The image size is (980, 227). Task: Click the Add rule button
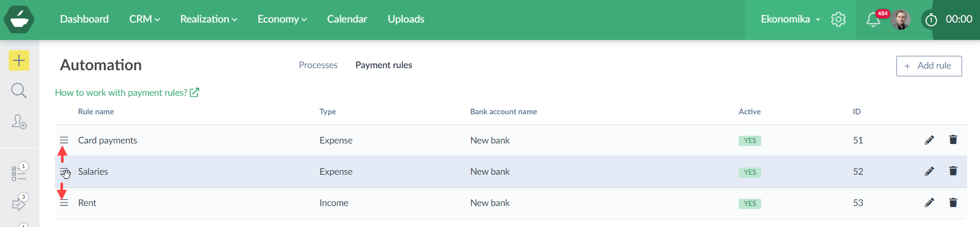[929, 66]
